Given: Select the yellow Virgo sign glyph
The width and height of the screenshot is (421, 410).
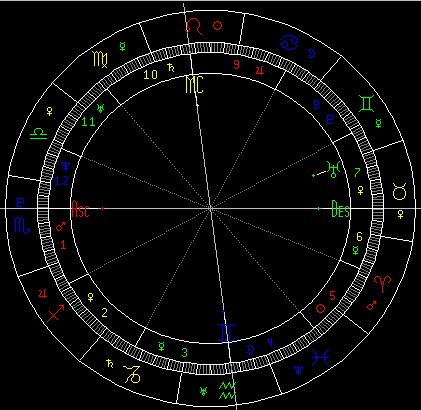Looking at the screenshot, I should pyautogui.click(x=100, y=59).
